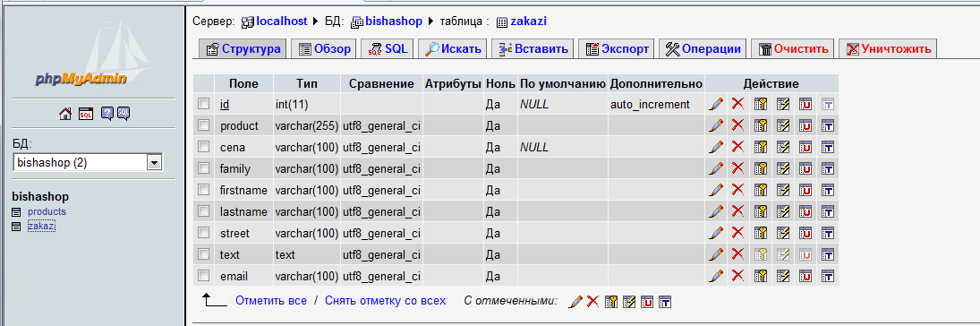The image size is (980, 326).
Task: Mark the lastname field checkbox
Action: [204, 210]
